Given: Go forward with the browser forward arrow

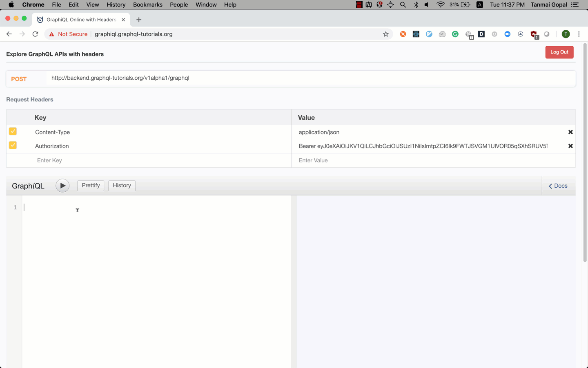Looking at the screenshot, I should click(22, 34).
